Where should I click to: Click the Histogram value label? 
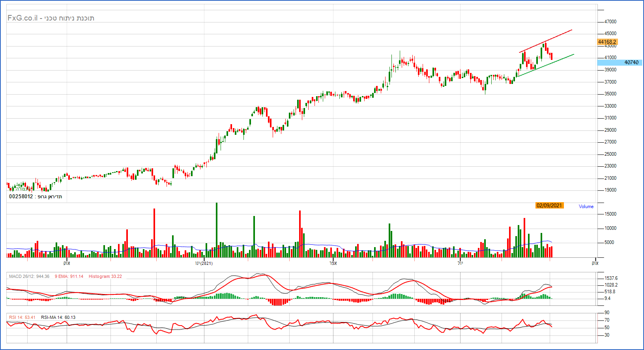105,276
